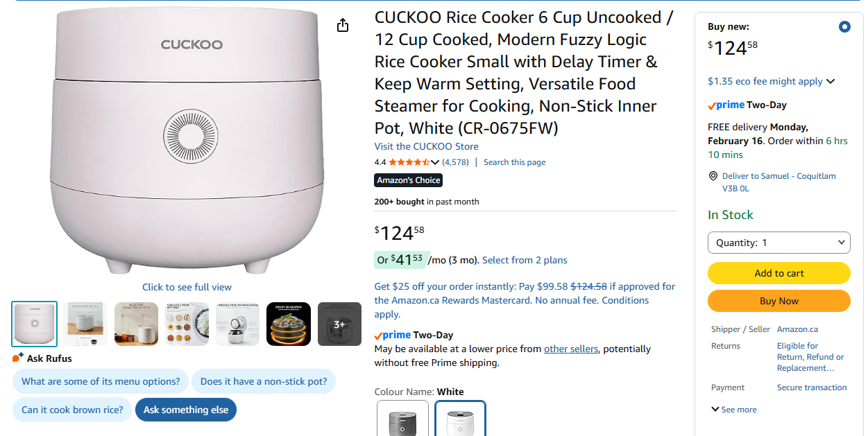
Task: Open the 3+ more images thumbnail
Action: [x=339, y=324]
